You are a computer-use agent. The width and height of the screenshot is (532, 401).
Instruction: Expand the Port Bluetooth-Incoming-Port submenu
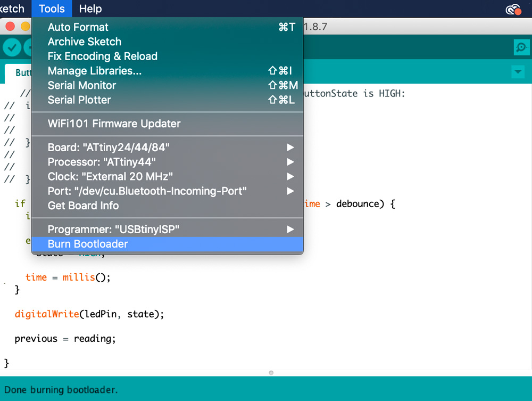coord(167,191)
